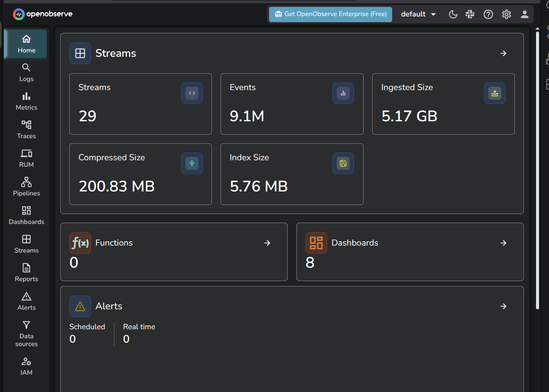The width and height of the screenshot is (549, 392).
Task: Open Data sources in the sidebar
Action: point(26,334)
